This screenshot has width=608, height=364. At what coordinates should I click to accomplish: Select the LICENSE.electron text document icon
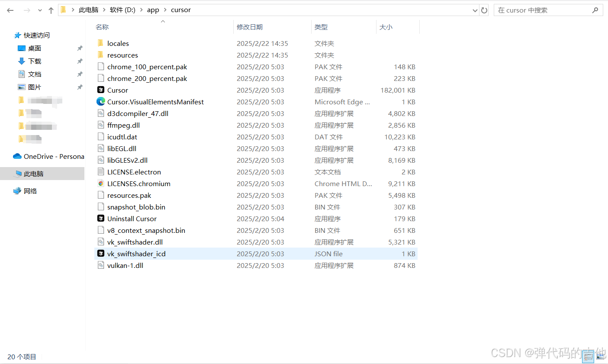[x=101, y=171]
